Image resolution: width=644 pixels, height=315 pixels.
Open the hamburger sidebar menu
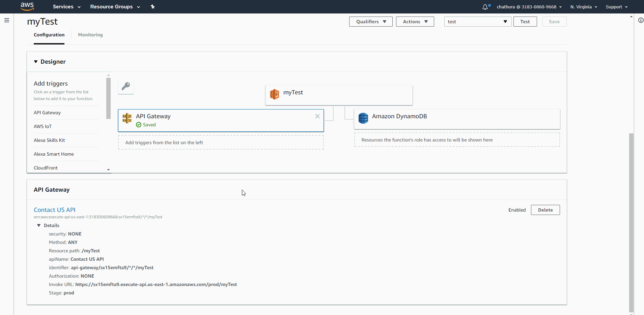[6, 20]
